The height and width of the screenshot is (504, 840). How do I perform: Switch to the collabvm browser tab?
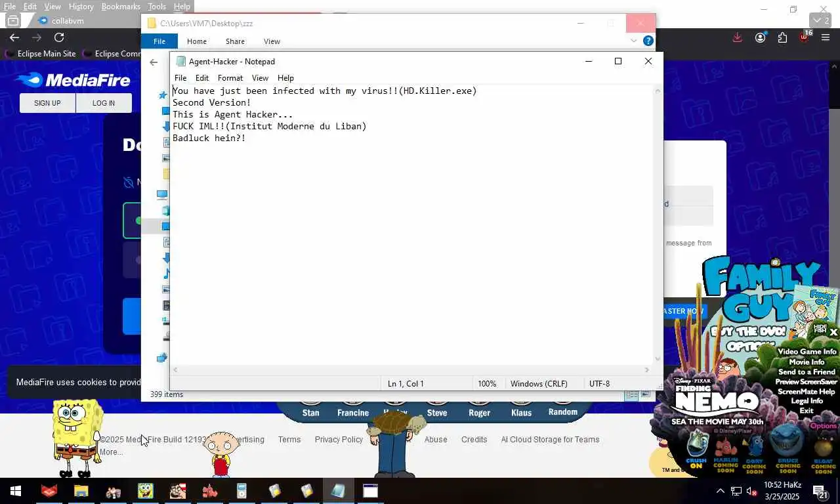coord(69,20)
